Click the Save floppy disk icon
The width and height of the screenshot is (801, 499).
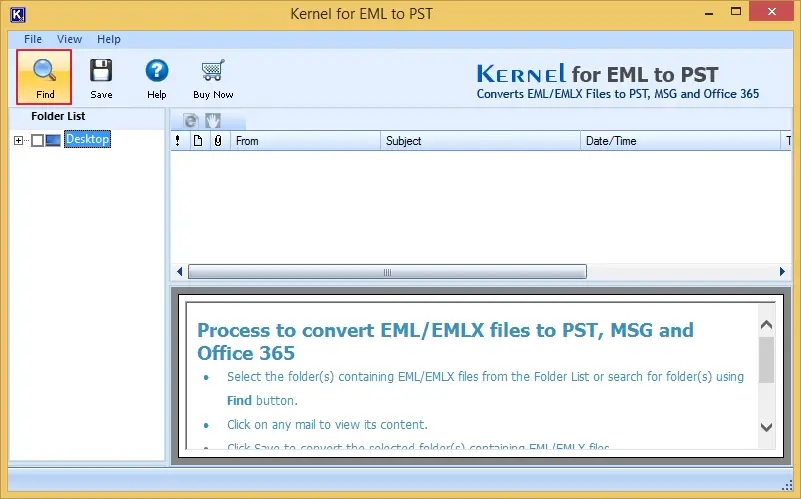coord(101,70)
